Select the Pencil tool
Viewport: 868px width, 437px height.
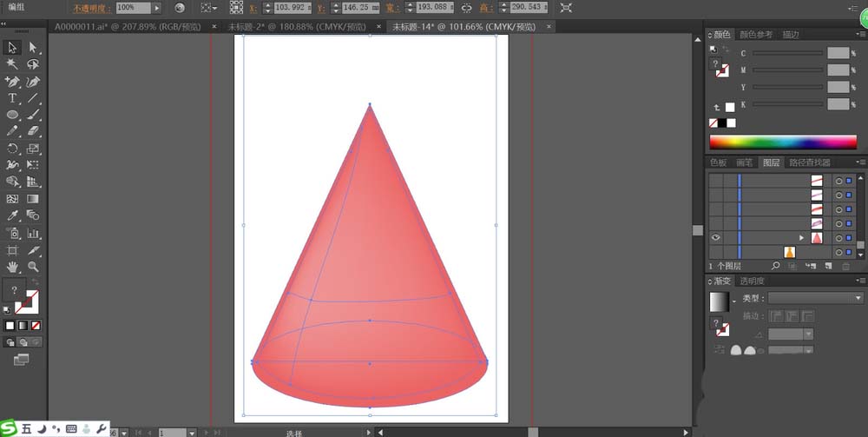12,131
